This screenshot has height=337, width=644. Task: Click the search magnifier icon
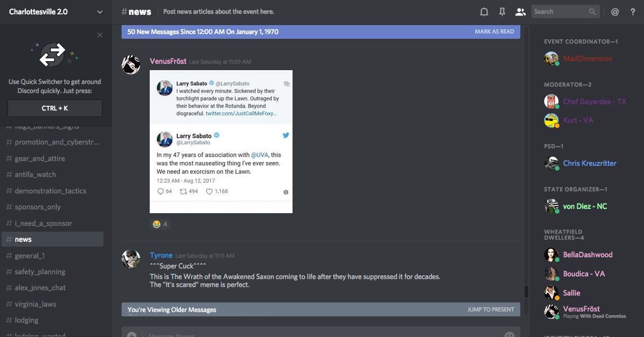click(593, 12)
